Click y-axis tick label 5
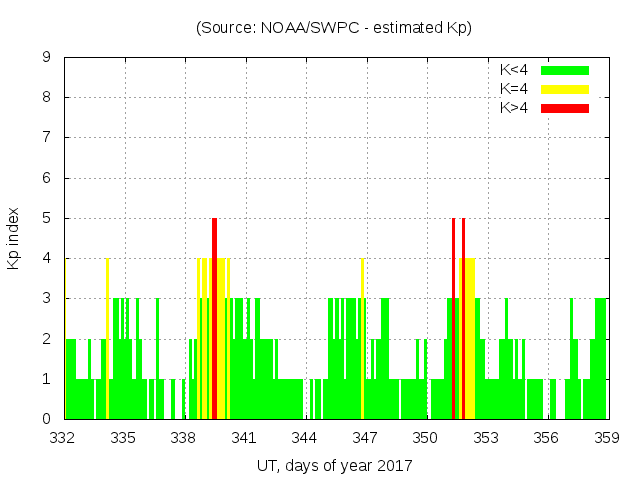640x480 pixels. (x=46, y=218)
